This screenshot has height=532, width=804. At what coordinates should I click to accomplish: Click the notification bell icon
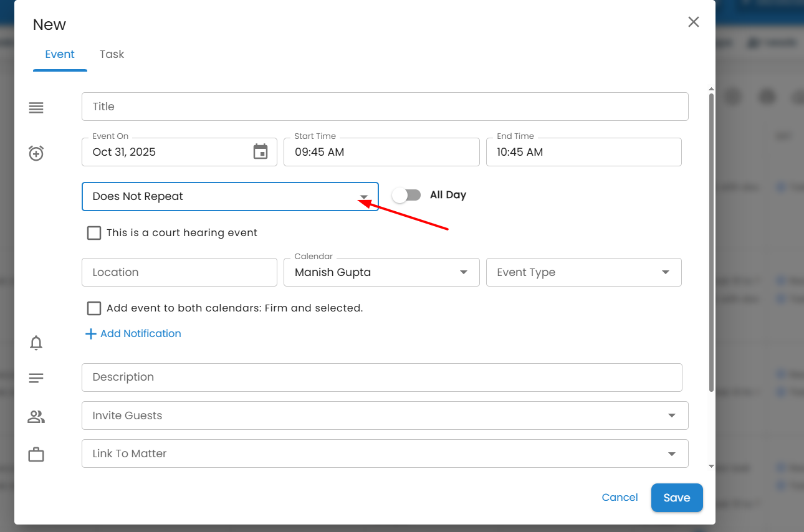tap(36, 343)
